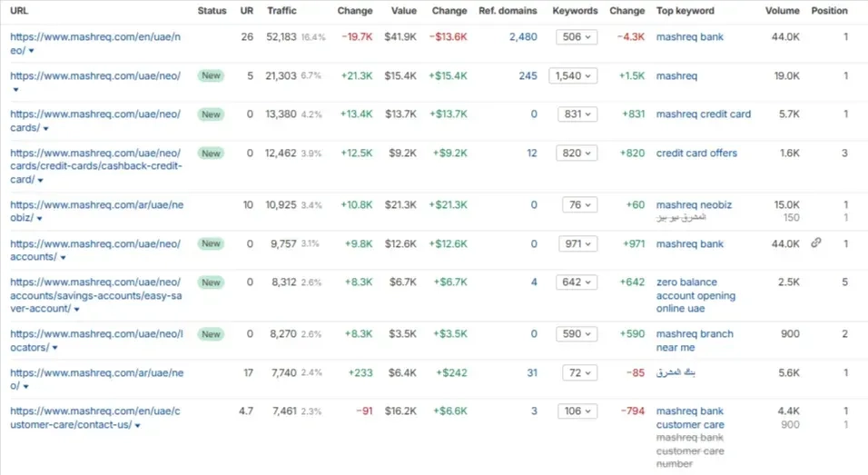Sort by the Position column header
Viewport: 868px width, 475px height.
tap(829, 11)
